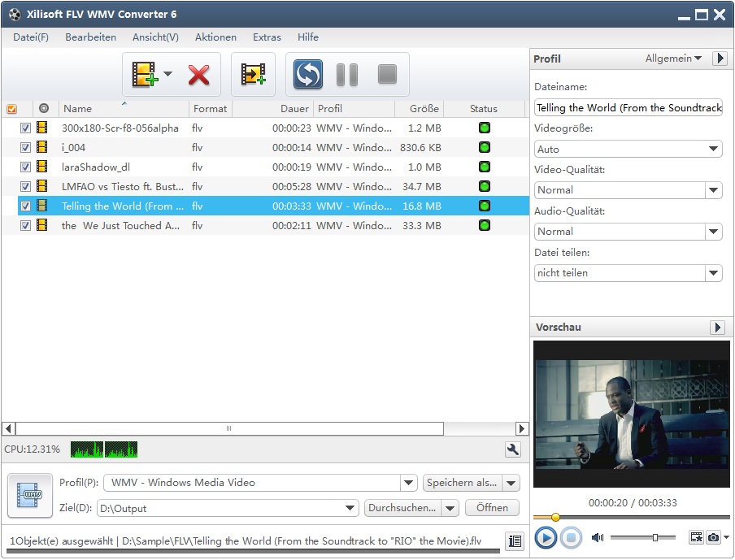Image resolution: width=735 pixels, height=560 pixels.
Task: Click the Add File film icon
Action: click(145, 74)
